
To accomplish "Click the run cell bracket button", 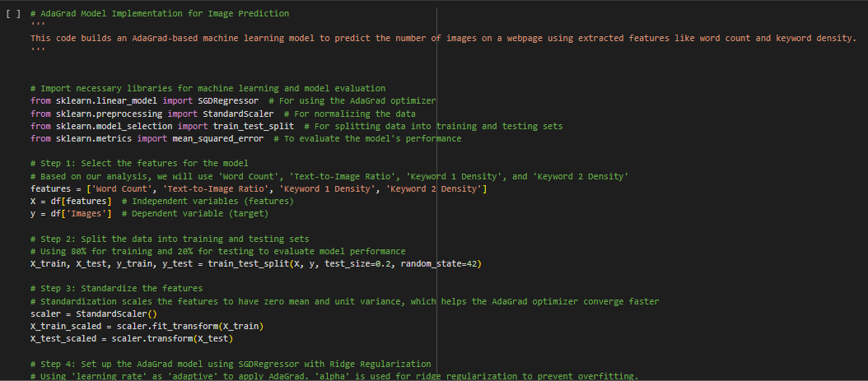I will click(12, 13).
